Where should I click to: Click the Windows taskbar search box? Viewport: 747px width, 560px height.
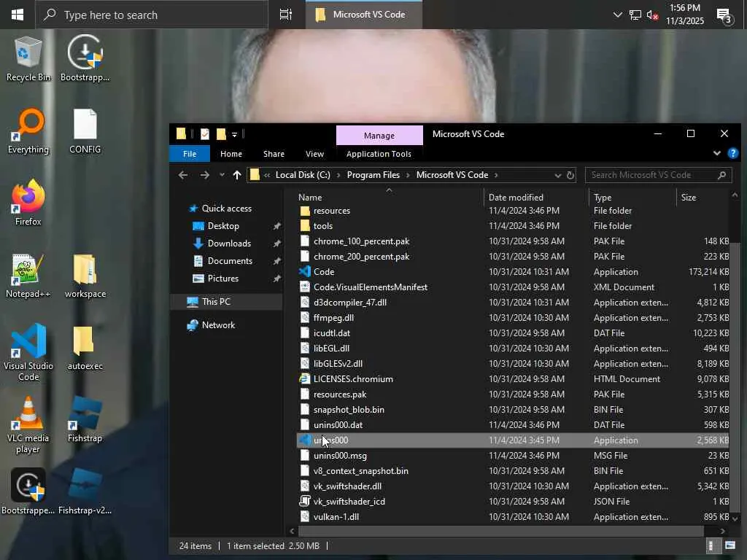coord(152,15)
